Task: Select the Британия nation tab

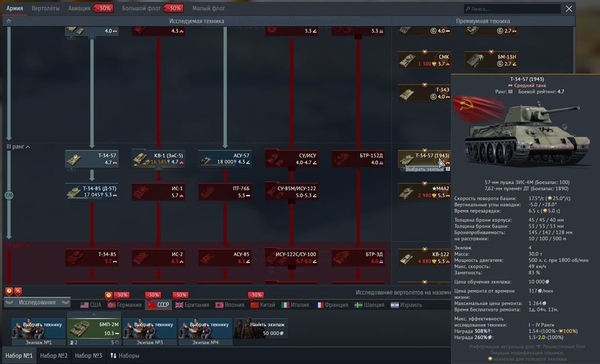Action: [x=192, y=304]
